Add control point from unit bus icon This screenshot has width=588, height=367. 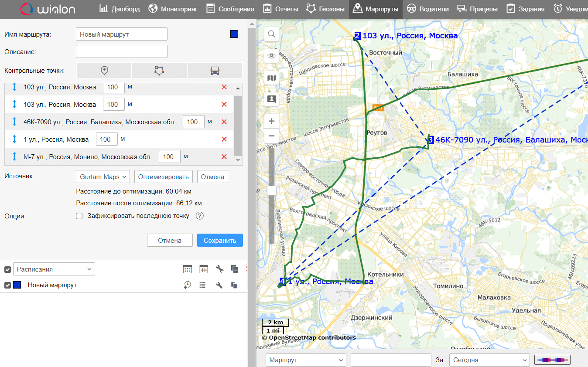[x=215, y=71]
